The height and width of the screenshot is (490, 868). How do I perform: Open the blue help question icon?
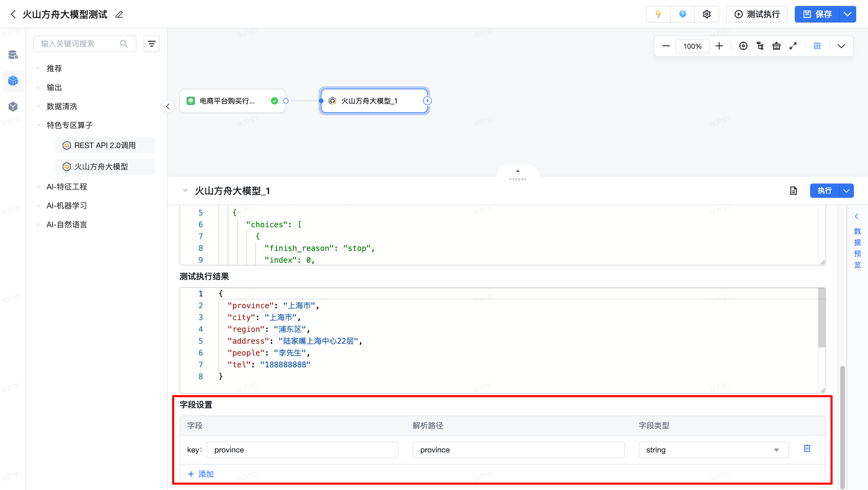coord(682,14)
